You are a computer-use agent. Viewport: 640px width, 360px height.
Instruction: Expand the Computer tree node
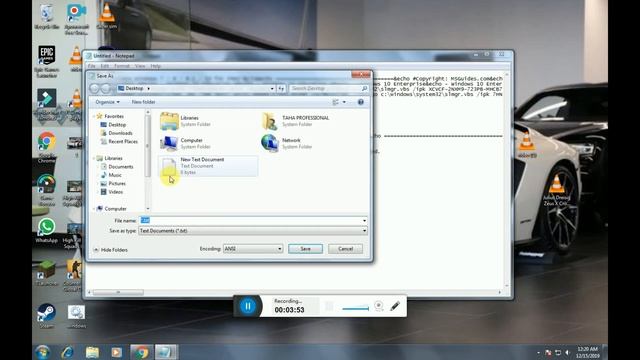93,209
